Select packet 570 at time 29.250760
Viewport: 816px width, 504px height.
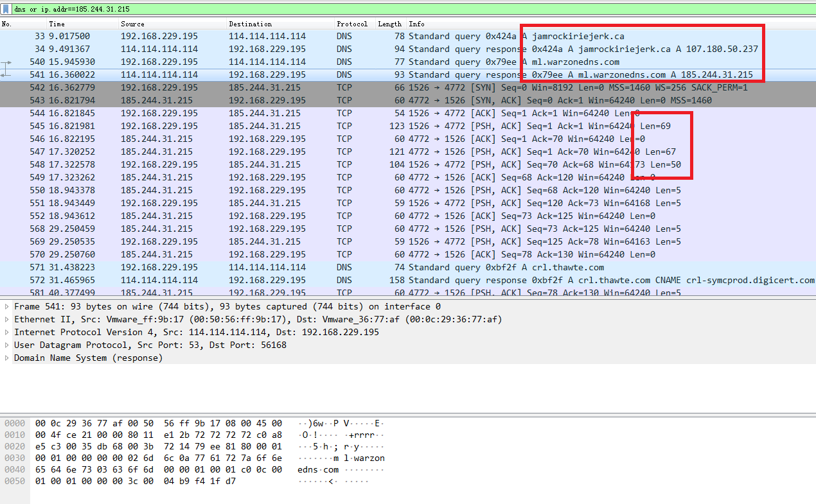(408, 254)
